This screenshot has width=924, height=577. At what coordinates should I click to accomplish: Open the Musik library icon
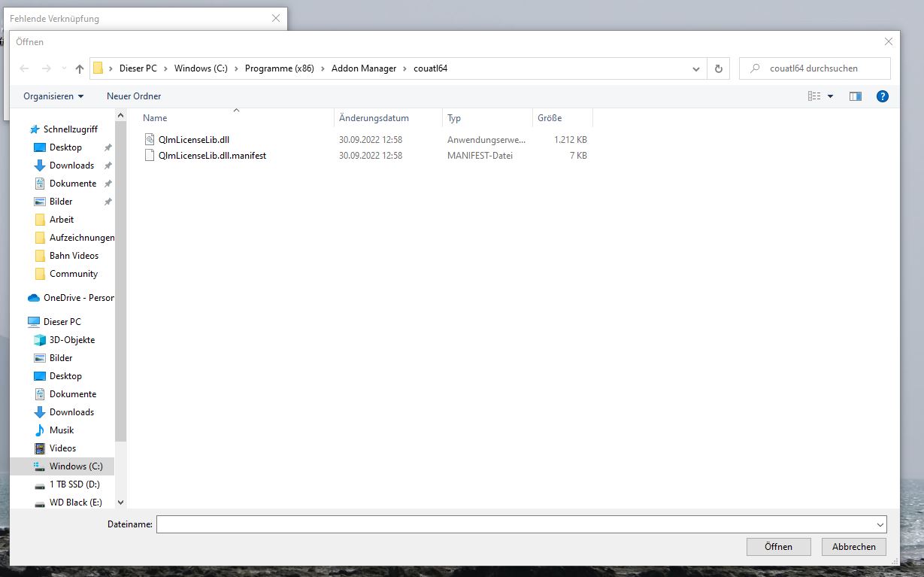click(41, 430)
